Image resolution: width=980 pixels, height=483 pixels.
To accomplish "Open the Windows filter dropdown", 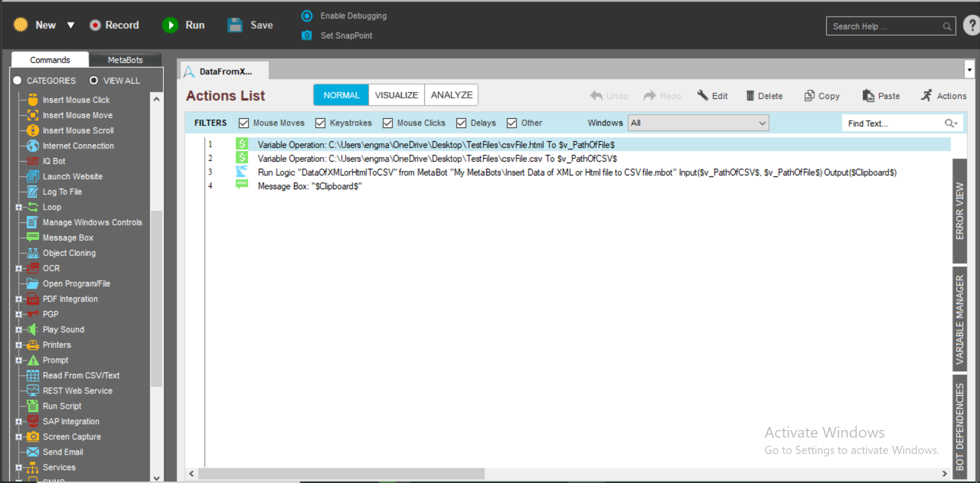I will (698, 123).
